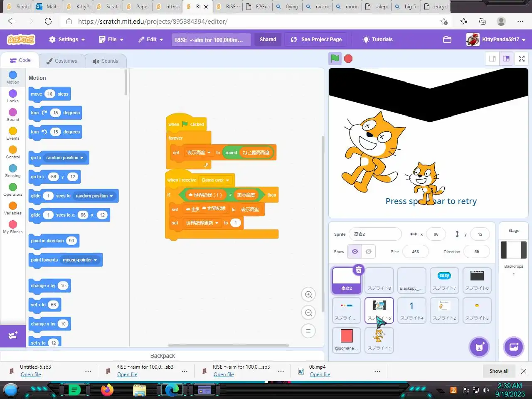Switch to large stage layout
This screenshot has height=399, width=532.
(x=506, y=59)
